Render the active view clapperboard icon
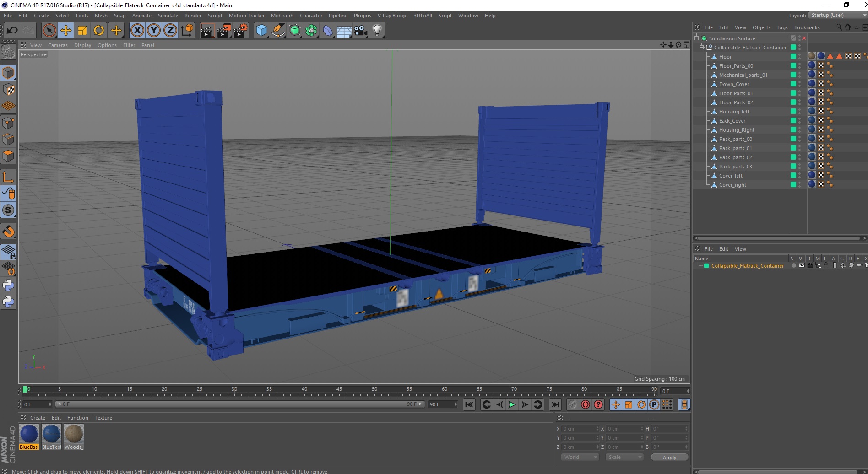This screenshot has width=868, height=474. [207, 31]
